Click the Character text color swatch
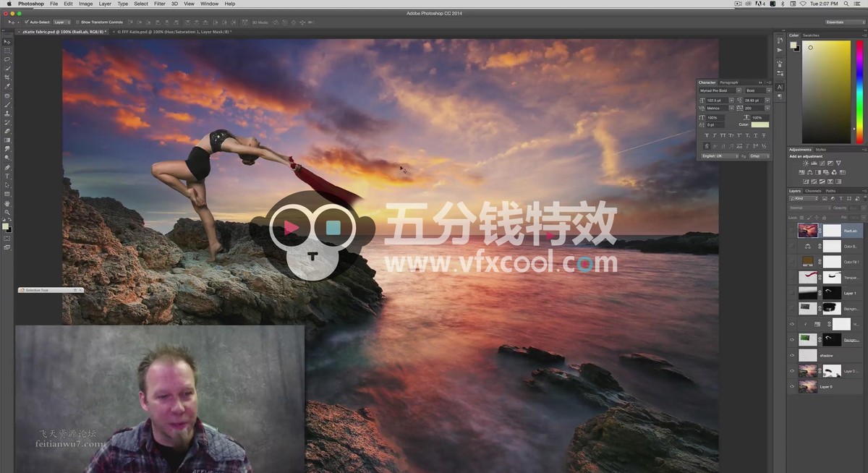This screenshot has width=868, height=473. [x=760, y=125]
